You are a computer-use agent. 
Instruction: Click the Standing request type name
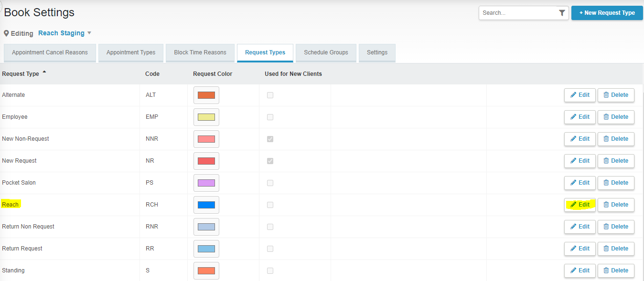coord(13,271)
